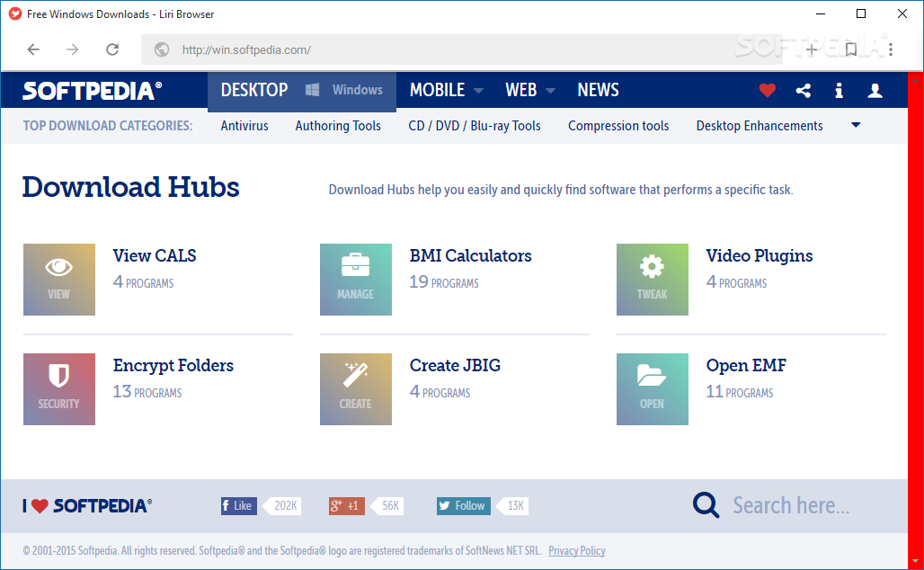Viewport: 924px width, 570px height.
Task: Open the CREATE magic wand hub tile
Action: (x=356, y=389)
